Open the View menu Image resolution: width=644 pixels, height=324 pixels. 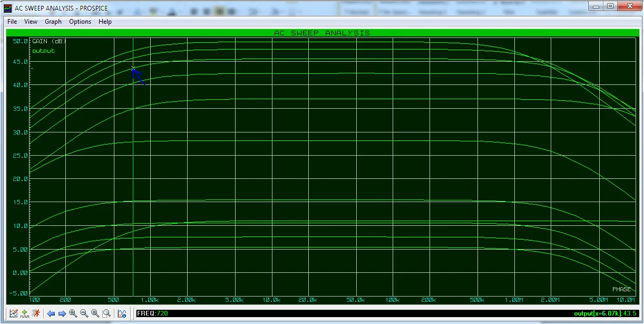pyautogui.click(x=31, y=22)
